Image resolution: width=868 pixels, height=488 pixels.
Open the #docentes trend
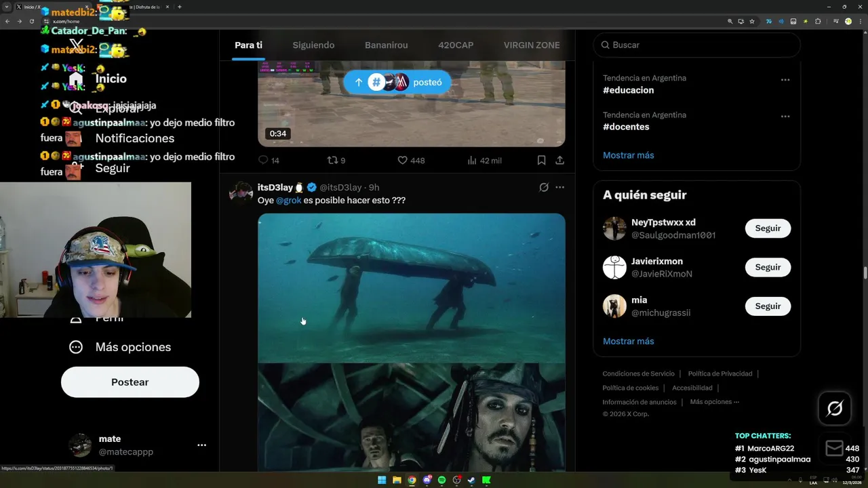click(626, 127)
